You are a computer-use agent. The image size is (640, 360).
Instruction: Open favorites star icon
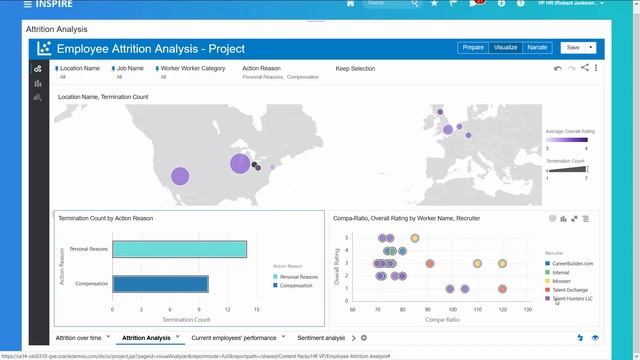tap(434, 3)
